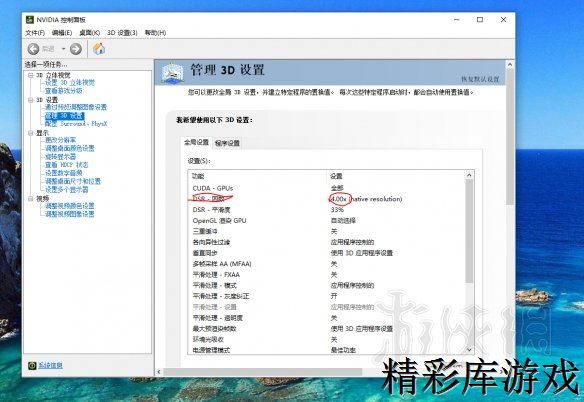Screen dimensions: 584x402
Task: Click the NVIDIA logo in title bar
Action: [30, 19]
